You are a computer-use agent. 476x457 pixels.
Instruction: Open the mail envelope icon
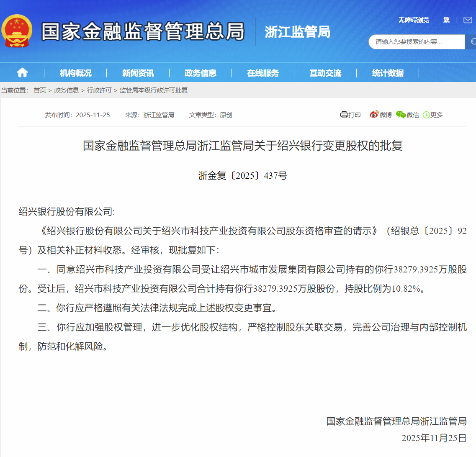467,20
